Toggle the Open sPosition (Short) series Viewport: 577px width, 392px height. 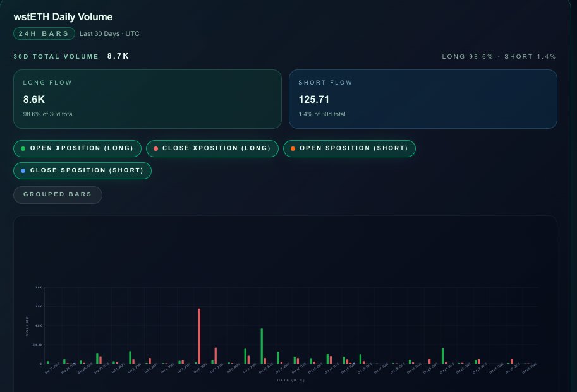point(349,148)
